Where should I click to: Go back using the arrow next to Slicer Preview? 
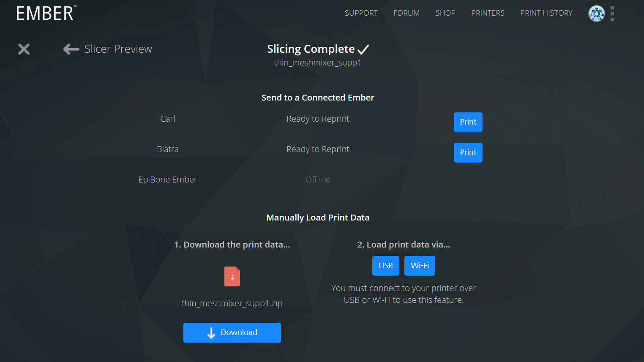tap(71, 49)
